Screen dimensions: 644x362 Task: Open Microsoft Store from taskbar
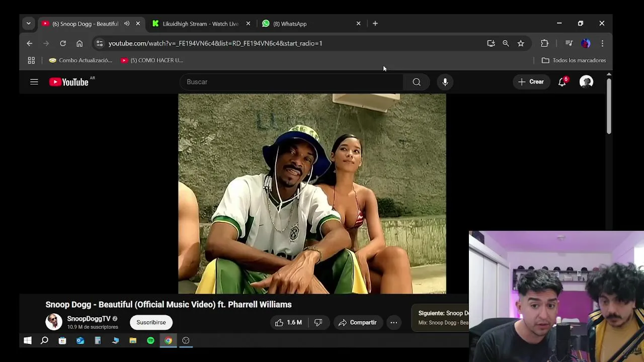62,340
